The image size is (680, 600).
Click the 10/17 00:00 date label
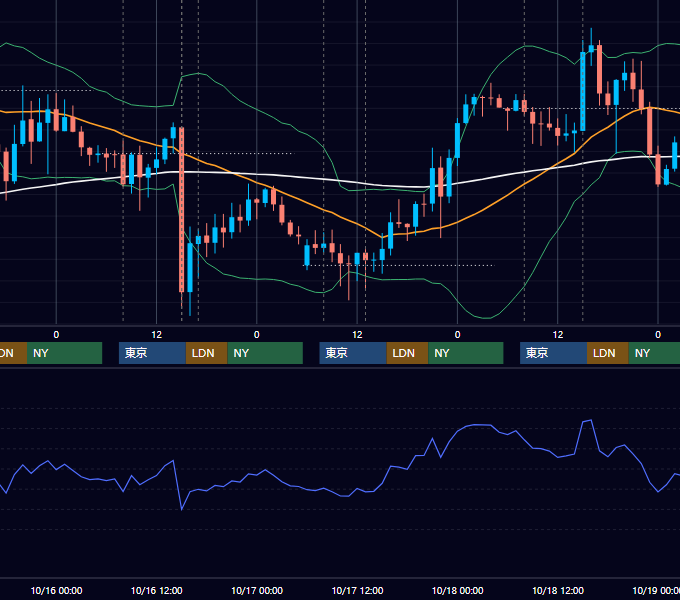[257, 590]
